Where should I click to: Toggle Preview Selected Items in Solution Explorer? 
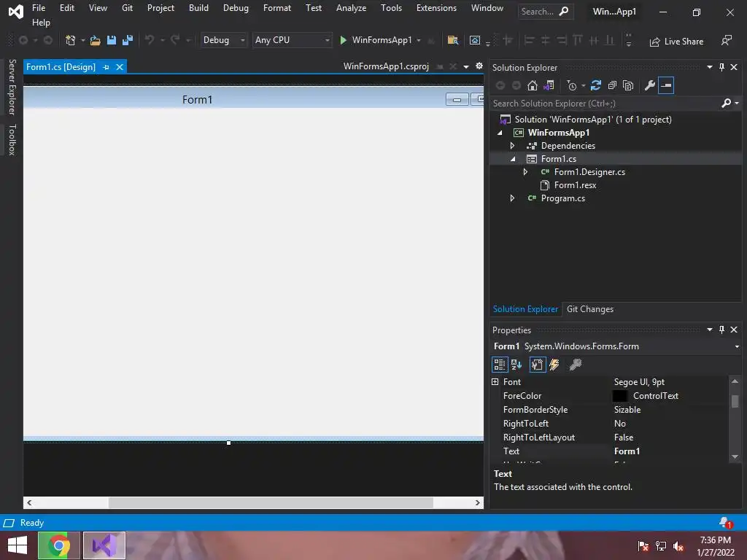(666, 86)
